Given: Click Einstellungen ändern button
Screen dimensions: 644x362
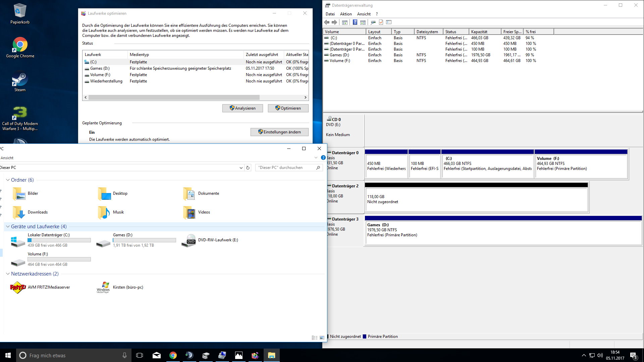Looking at the screenshot, I should click(x=279, y=132).
